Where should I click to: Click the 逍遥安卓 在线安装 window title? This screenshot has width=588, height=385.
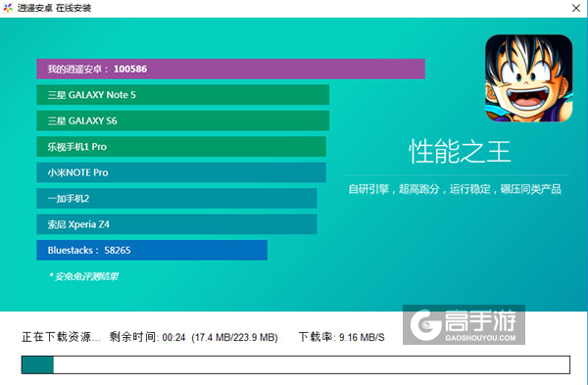click(54, 8)
